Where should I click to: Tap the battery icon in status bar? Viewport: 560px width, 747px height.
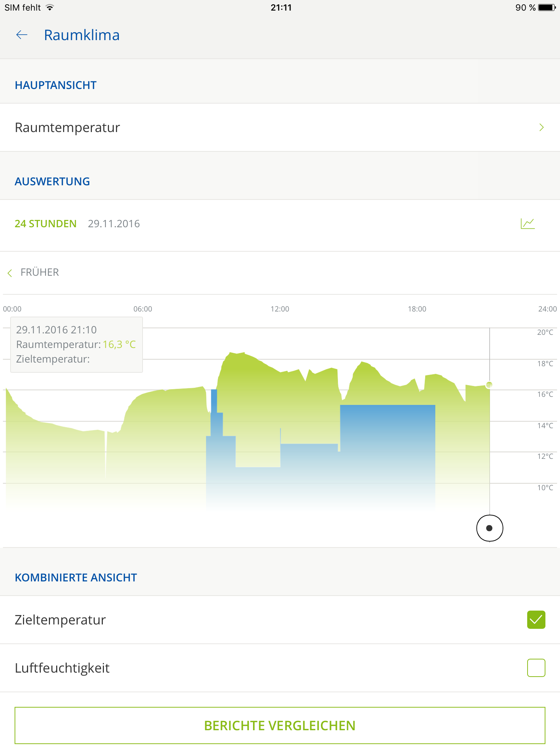point(547,8)
